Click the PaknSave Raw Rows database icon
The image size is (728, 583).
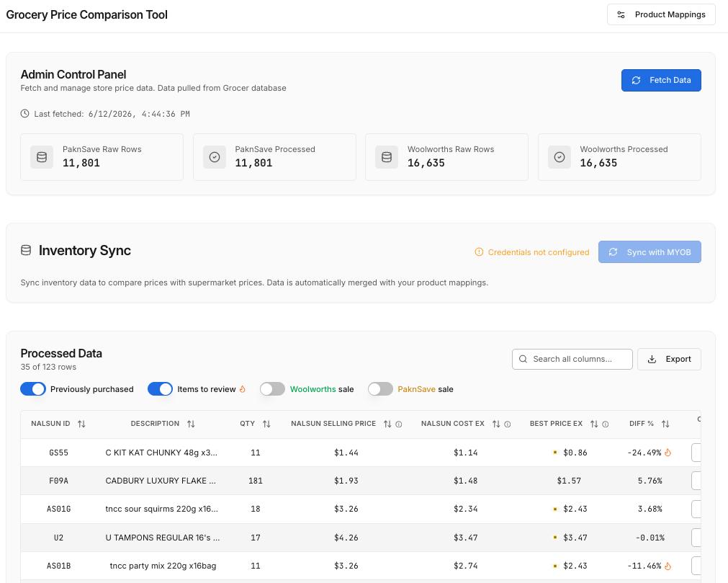click(x=42, y=157)
